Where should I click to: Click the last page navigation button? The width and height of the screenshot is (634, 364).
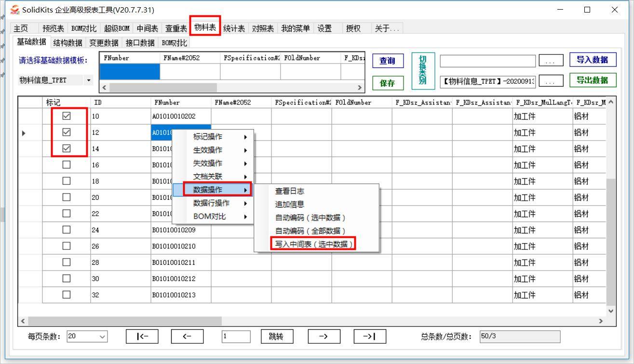(x=370, y=336)
